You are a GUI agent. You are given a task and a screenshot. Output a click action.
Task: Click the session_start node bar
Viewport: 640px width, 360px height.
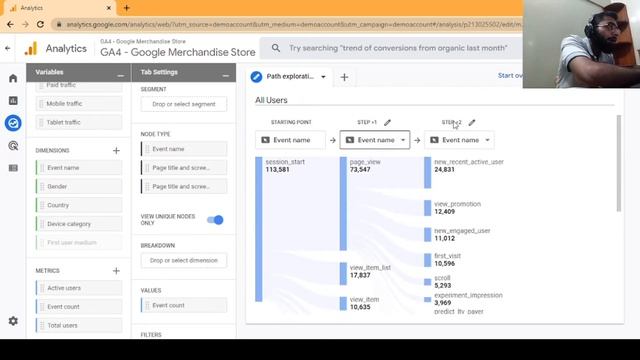click(x=259, y=229)
